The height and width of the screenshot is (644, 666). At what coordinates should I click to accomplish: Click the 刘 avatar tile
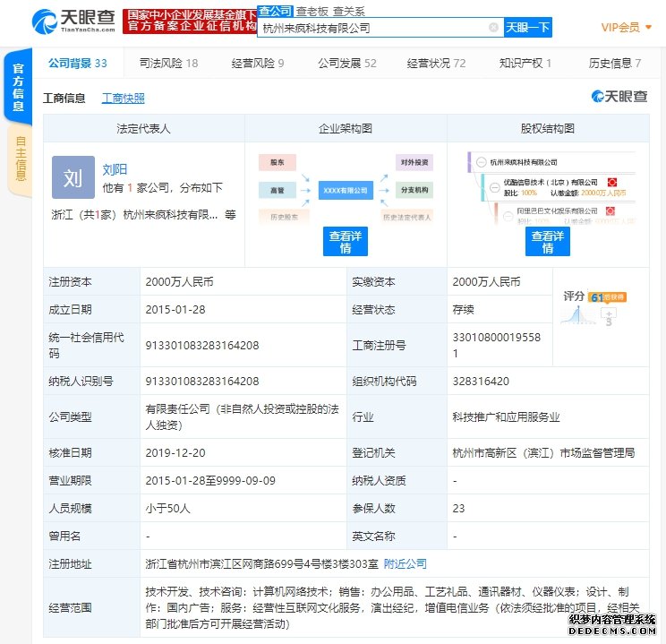coord(73,177)
